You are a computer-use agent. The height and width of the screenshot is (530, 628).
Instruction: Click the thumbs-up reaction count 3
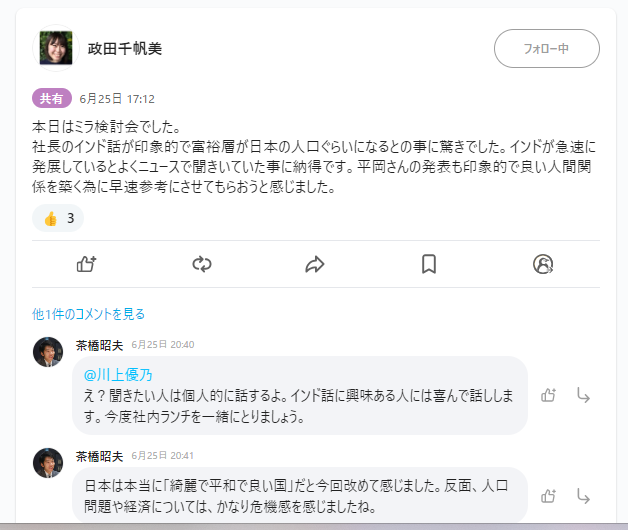(x=59, y=218)
